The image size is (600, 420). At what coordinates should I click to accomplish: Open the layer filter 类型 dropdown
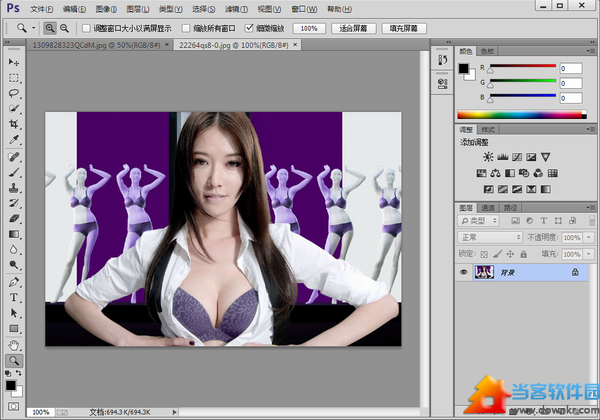(483, 220)
